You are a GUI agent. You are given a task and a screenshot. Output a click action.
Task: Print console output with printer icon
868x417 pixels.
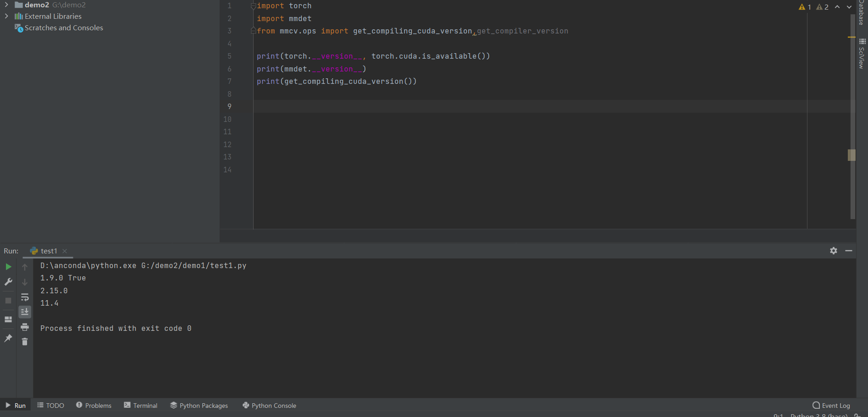click(25, 327)
